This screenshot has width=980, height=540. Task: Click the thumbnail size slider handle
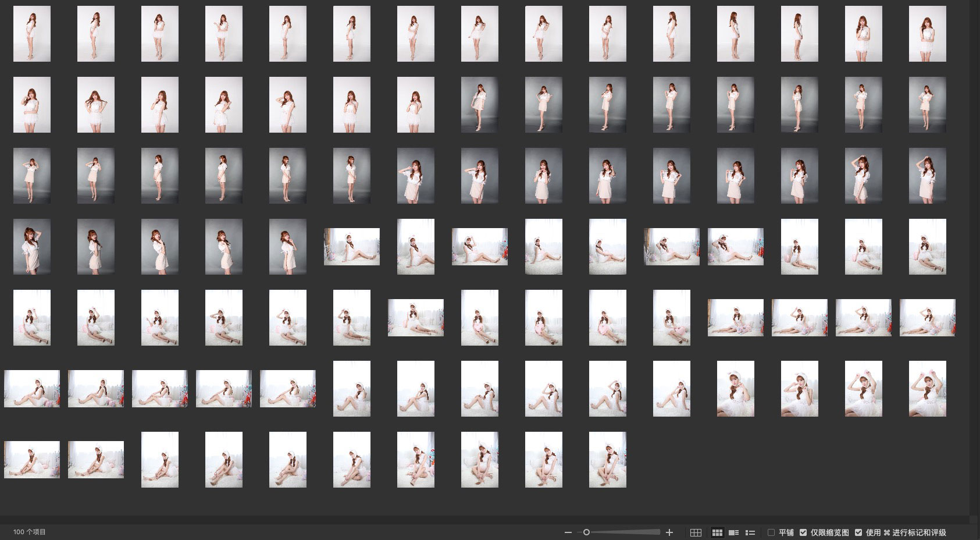[586, 532]
